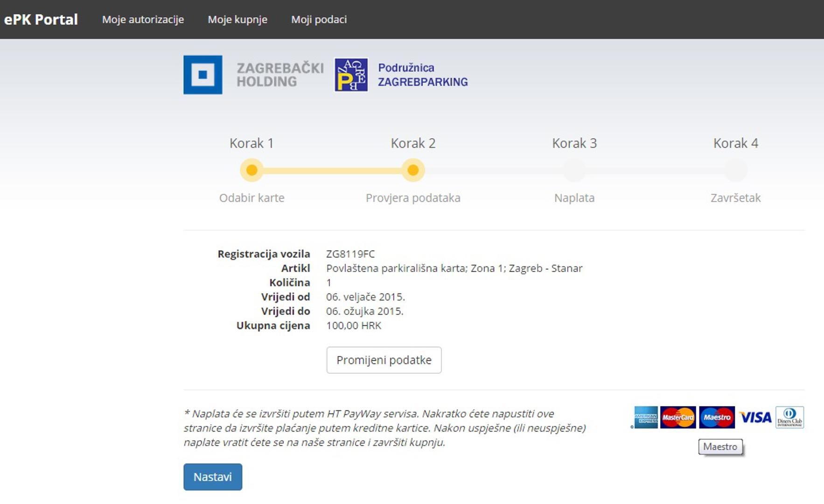Click the Diners Club card icon
The height and width of the screenshot is (504, 824).
point(789,417)
